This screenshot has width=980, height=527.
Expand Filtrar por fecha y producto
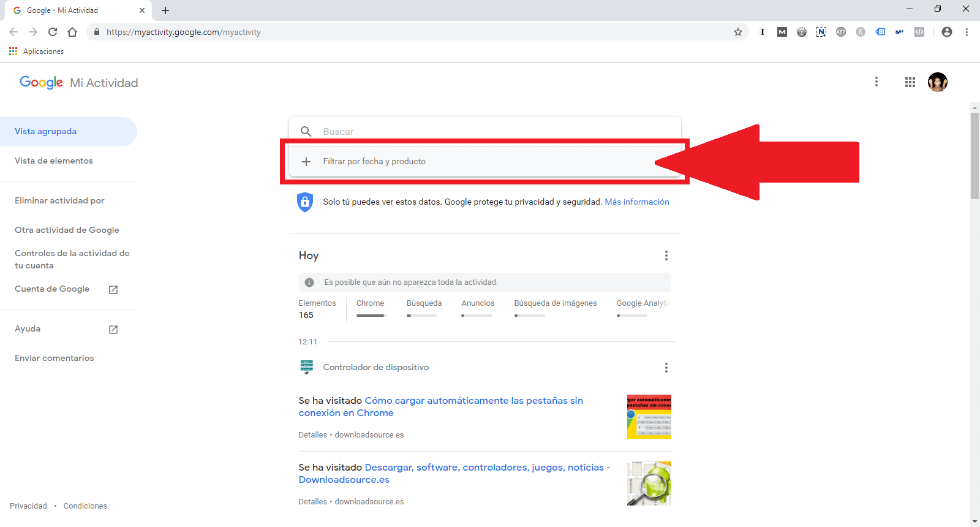[x=485, y=162]
